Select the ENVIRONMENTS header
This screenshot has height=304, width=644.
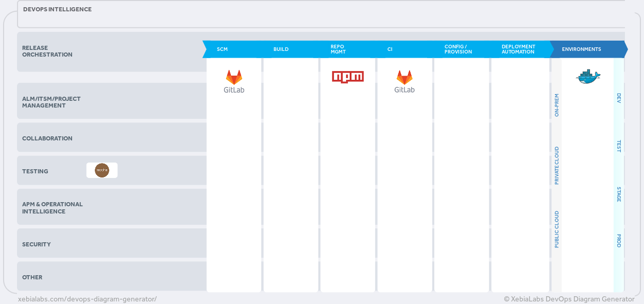tap(581, 49)
